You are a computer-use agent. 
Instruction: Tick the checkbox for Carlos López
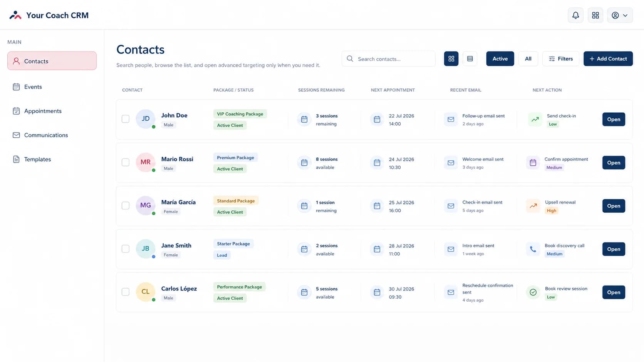[126, 292]
